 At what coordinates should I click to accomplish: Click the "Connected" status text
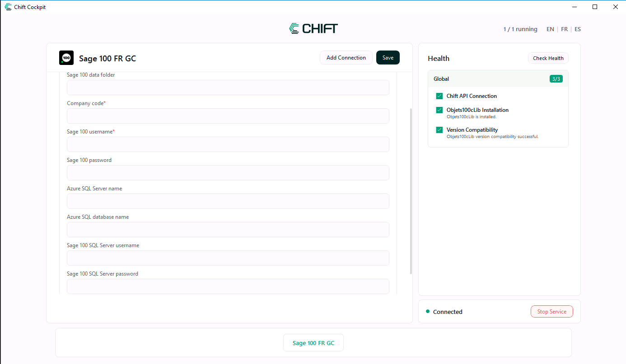(448, 312)
